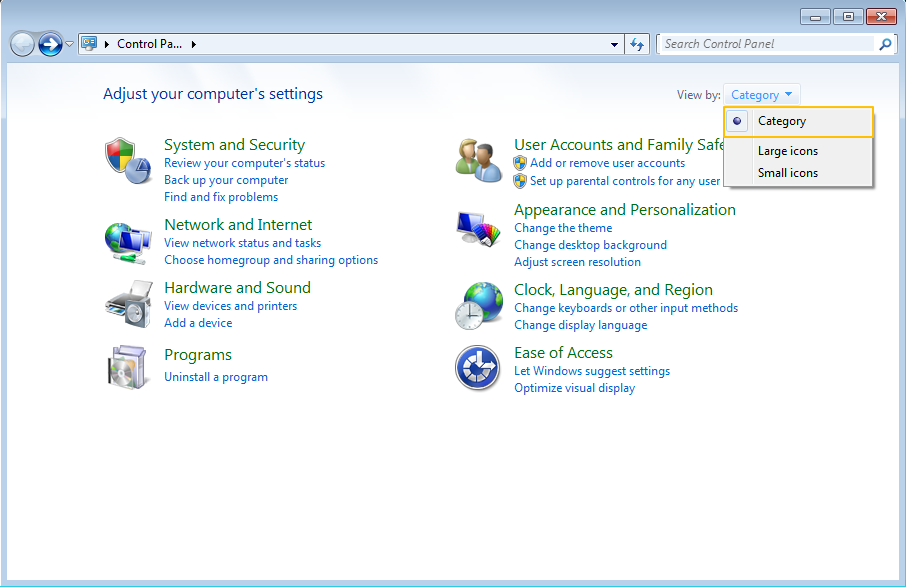
Task: Open the Programs category heading
Action: [198, 355]
